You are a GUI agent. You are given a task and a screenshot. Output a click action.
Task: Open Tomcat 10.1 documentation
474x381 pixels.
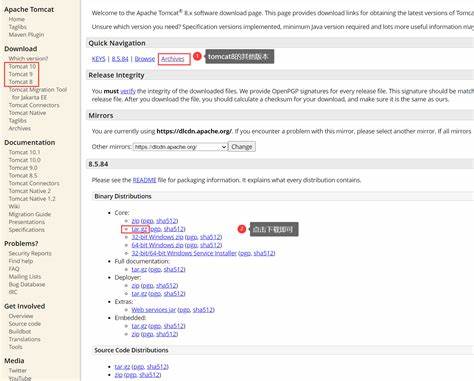pyautogui.click(x=24, y=152)
